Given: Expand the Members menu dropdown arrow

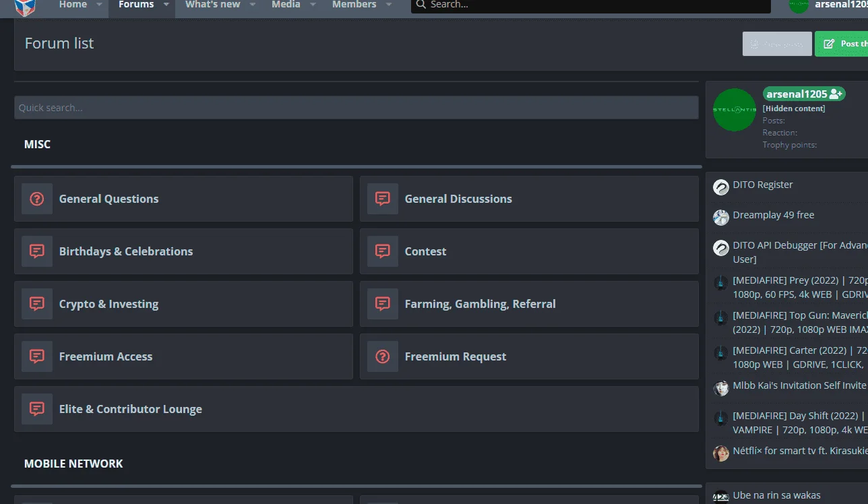Looking at the screenshot, I should [x=388, y=5].
